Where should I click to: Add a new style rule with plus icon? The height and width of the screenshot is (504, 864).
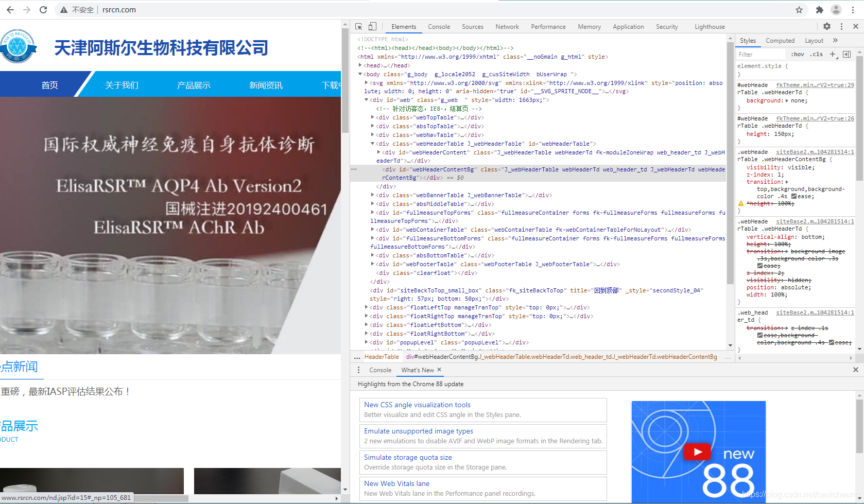pos(833,54)
